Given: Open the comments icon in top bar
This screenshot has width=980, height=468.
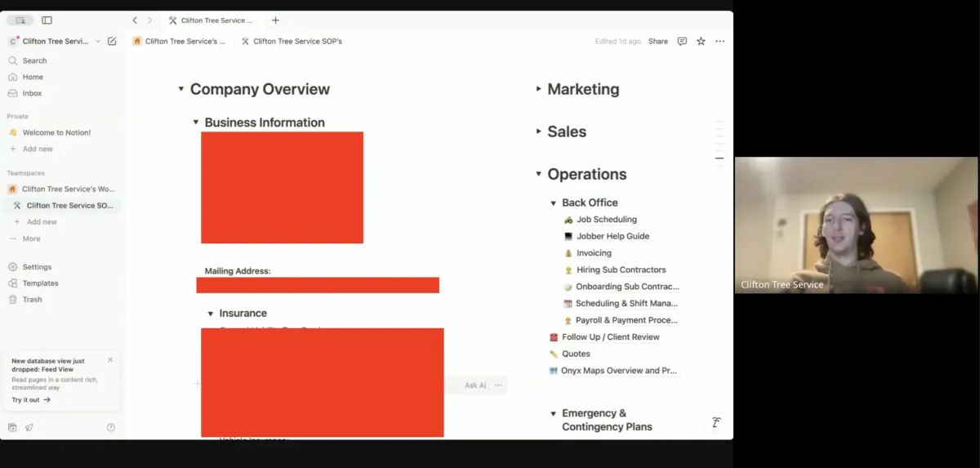Looking at the screenshot, I should [x=682, y=41].
